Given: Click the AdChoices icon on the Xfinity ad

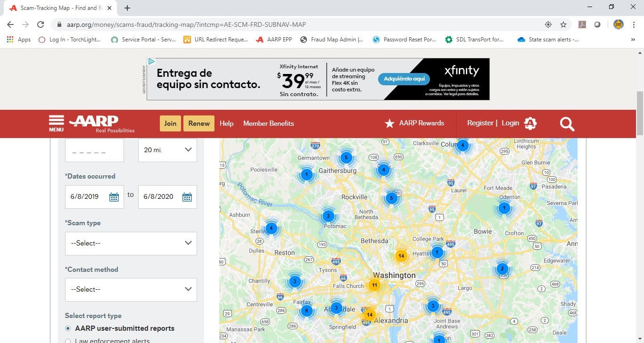Looking at the screenshot, I should [x=151, y=62].
